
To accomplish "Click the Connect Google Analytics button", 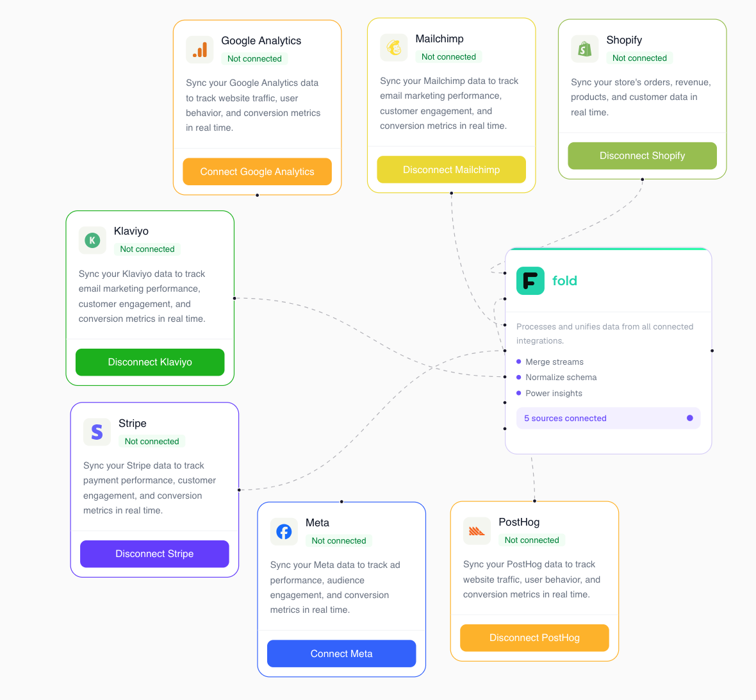I will click(x=257, y=172).
